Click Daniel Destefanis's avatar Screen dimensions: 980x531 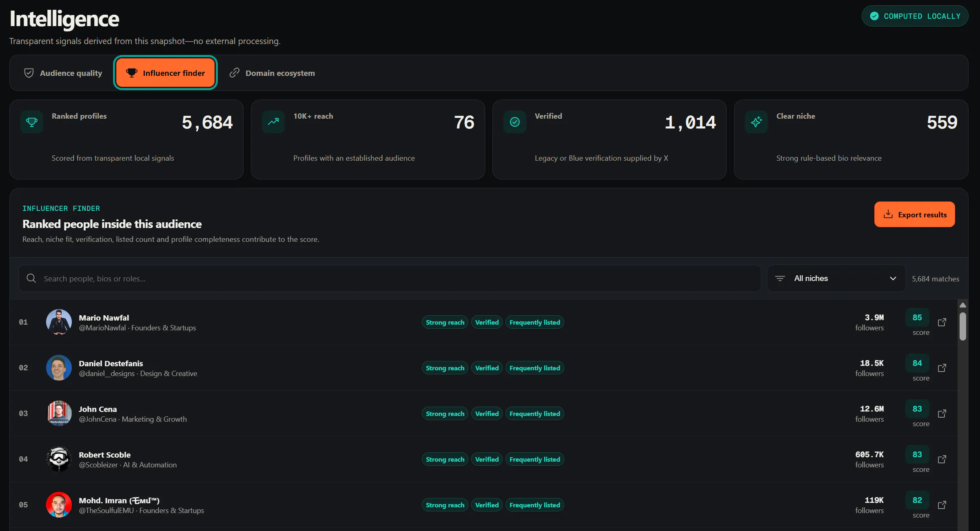click(59, 368)
